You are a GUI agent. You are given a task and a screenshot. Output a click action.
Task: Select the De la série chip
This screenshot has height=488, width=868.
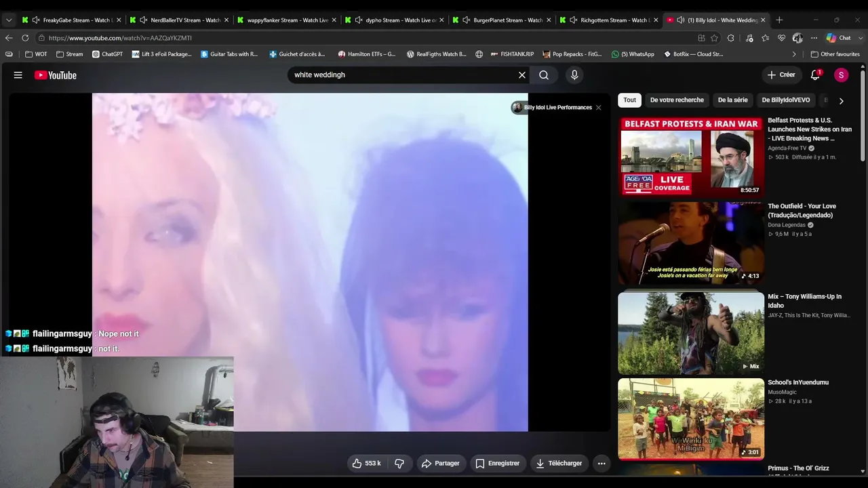732,100
